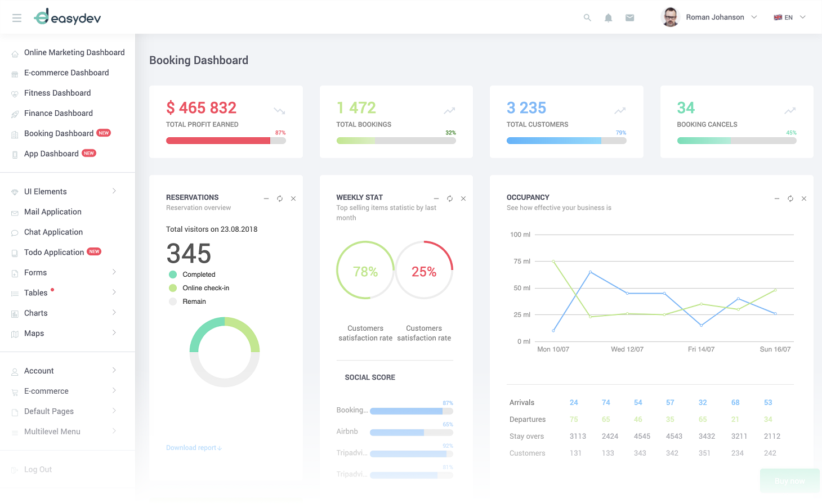Open the hamburger sidebar menu
The image size is (822, 504).
tap(17, 18)
